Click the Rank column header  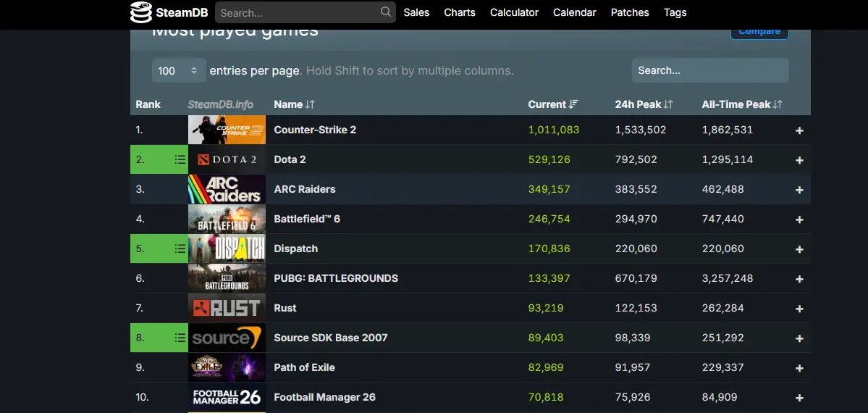pyautogui.click(x=148, y=104)
